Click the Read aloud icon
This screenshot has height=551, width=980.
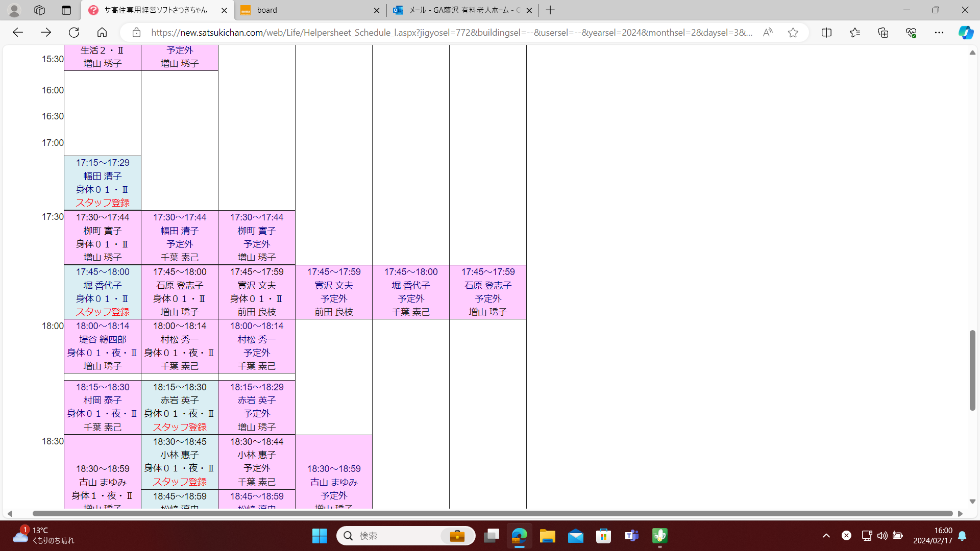[x=768, y=33]
